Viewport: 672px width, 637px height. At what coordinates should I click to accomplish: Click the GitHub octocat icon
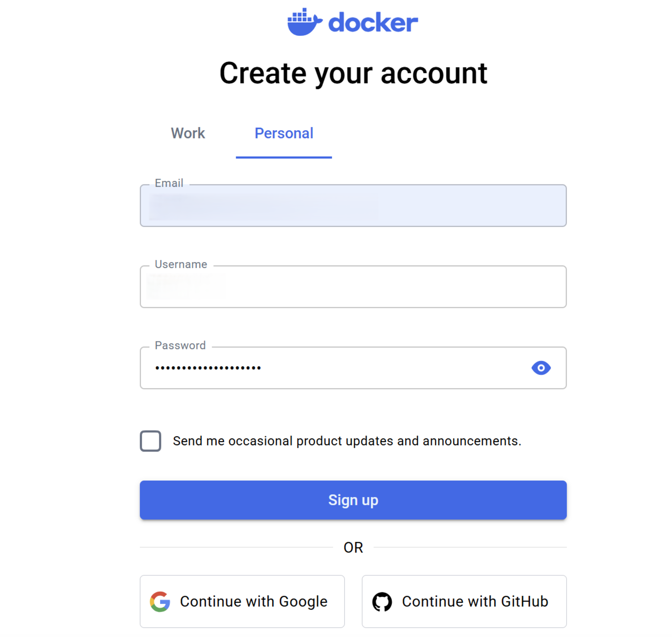pos(382,601)
